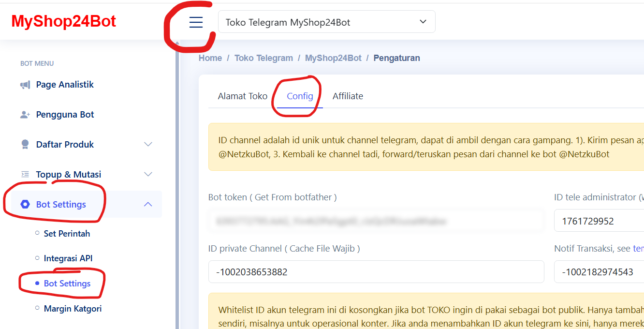
Task: Select the Topup & Mutasi list icon
Action: click(x=24, y=174)
